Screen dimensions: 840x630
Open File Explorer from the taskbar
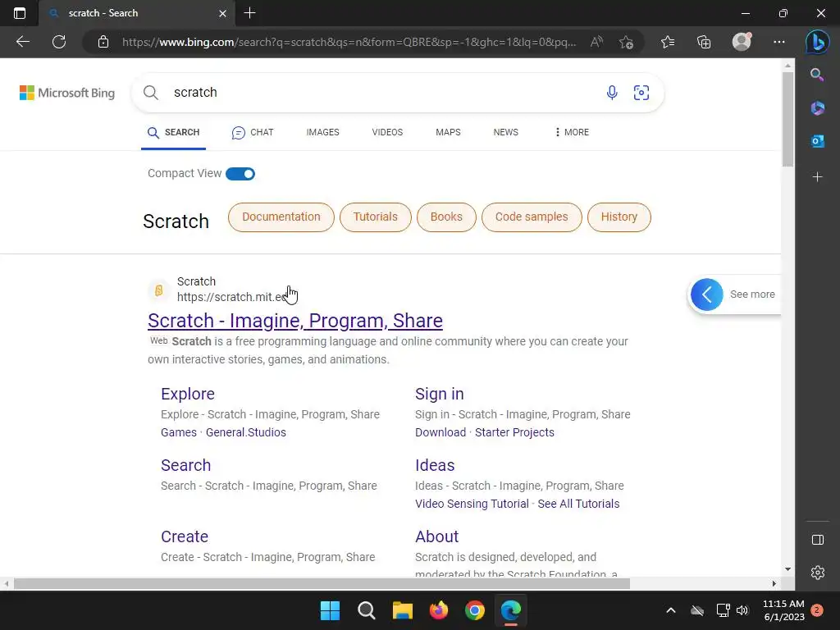click(402, 610)
